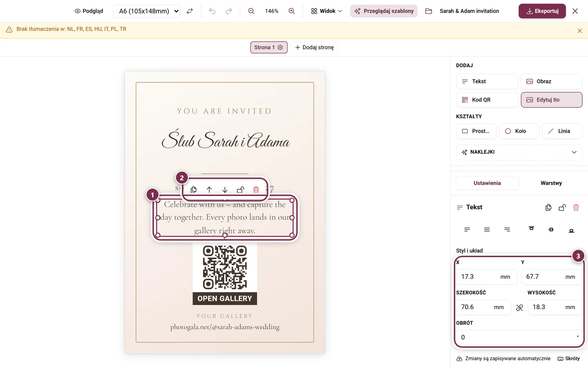
Task: Insert a Koło circle shape
Action: click(519, 131)
